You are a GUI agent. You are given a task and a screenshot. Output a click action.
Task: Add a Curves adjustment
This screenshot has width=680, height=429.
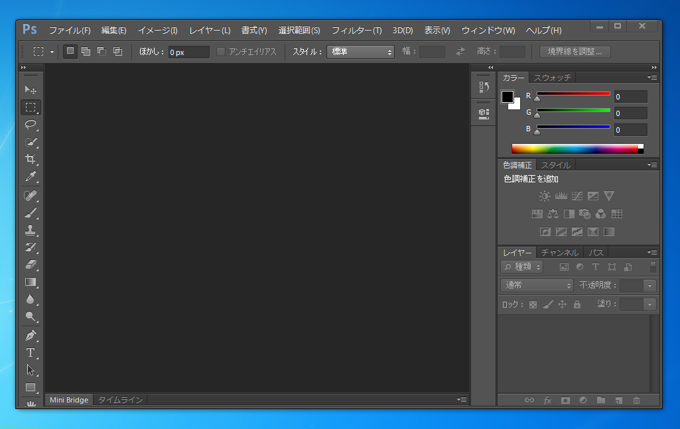(x=577, y=196)
